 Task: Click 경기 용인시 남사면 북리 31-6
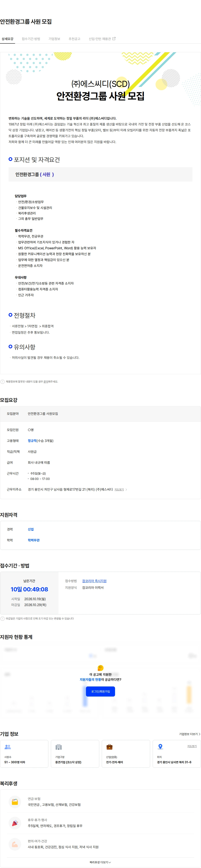point(174,762)
